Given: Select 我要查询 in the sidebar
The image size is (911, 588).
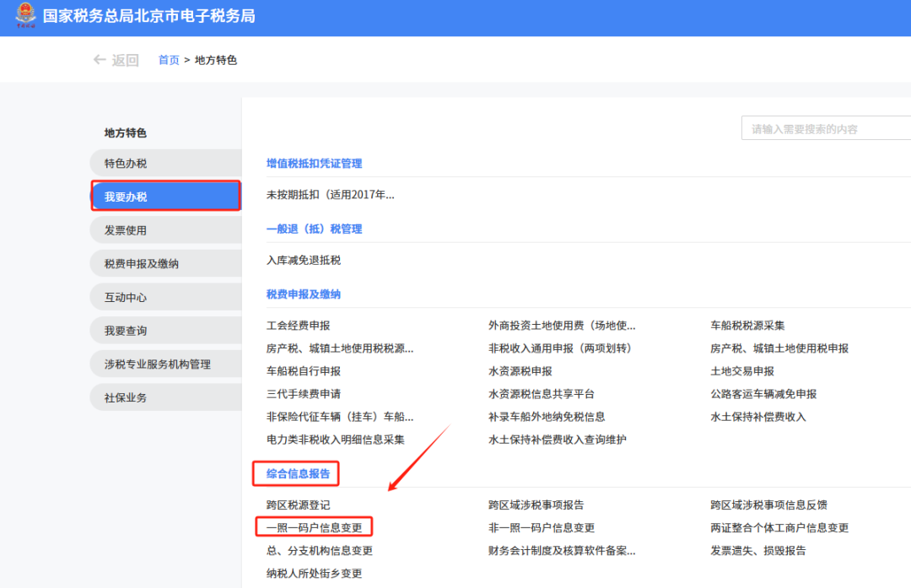Looking at the screenshot, I should [x=165, y=330].
